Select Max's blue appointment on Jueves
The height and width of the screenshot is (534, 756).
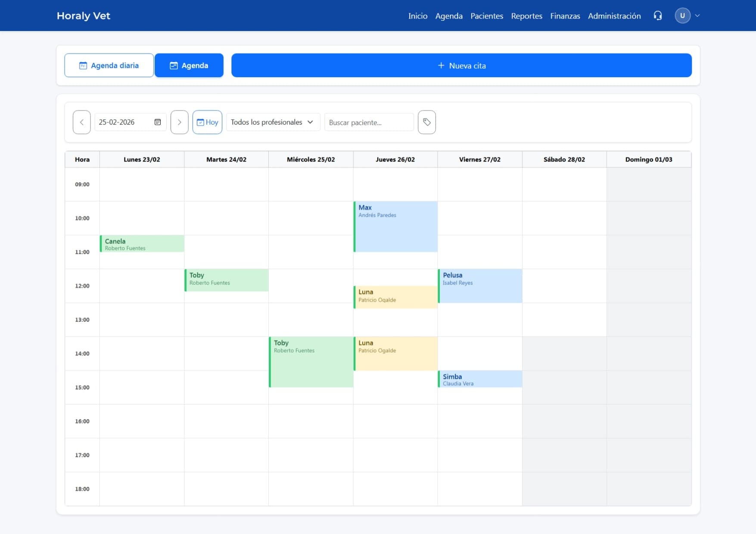pyautogui.click(x=395, y=226)
